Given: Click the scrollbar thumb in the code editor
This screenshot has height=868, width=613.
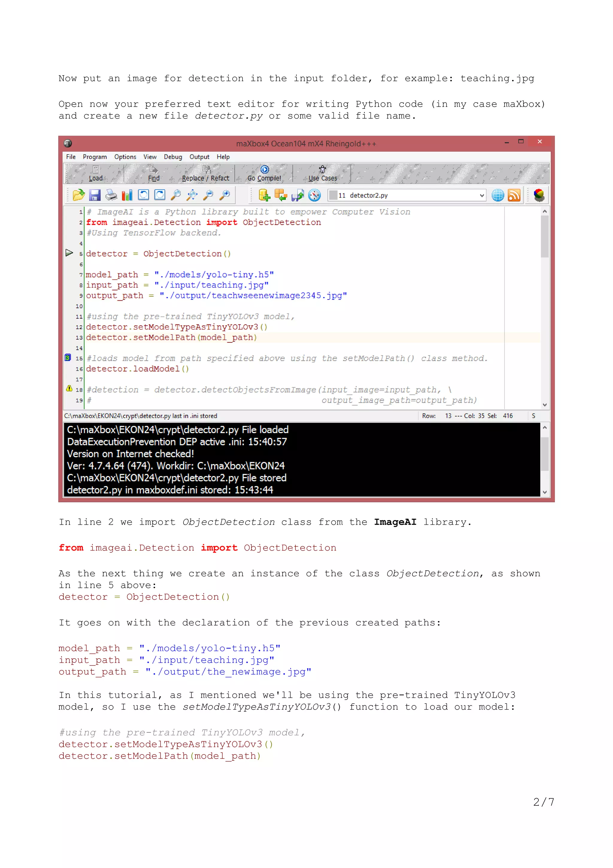Looking at the screenshot, I should [545, 237].
